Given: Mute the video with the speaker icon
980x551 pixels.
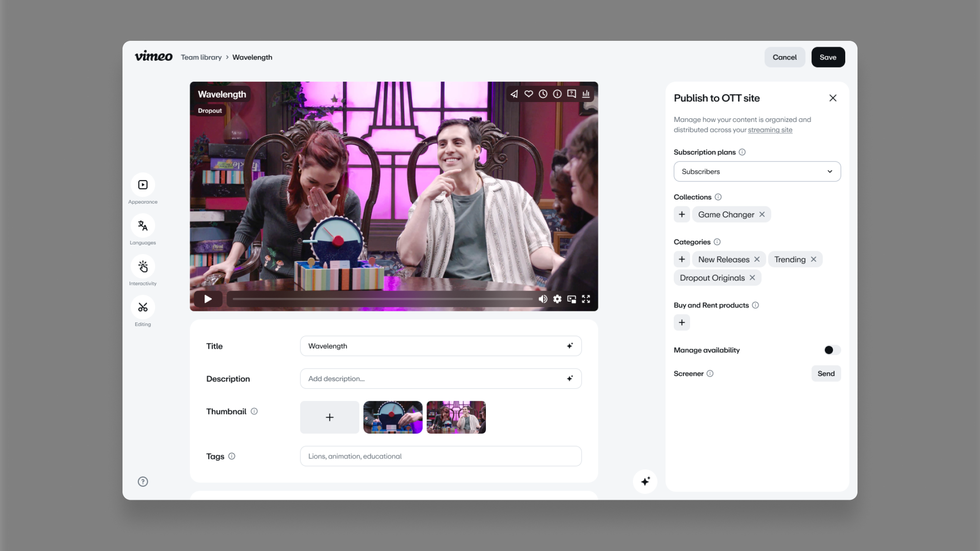Looking at the screenshot, I should click(x=543, y=299).
